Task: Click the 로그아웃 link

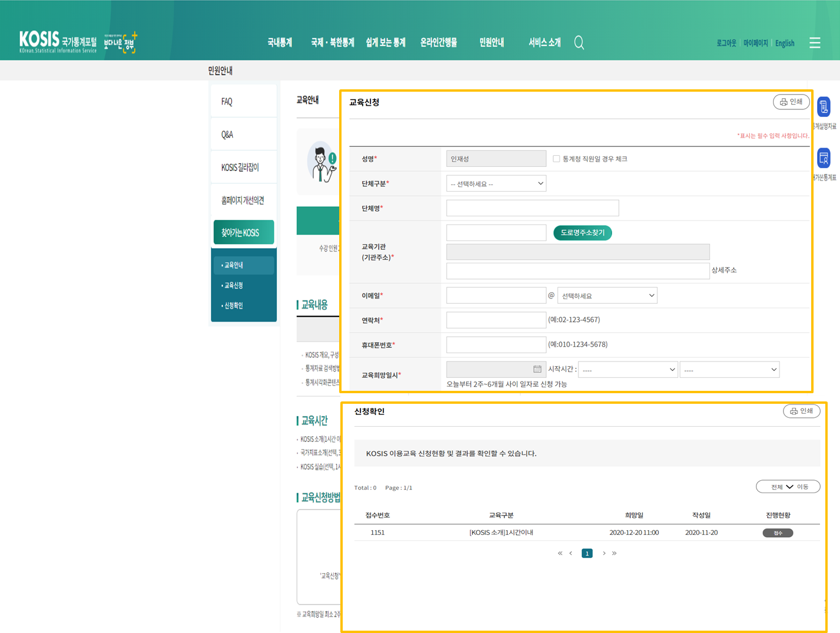Action: point(726,43)
